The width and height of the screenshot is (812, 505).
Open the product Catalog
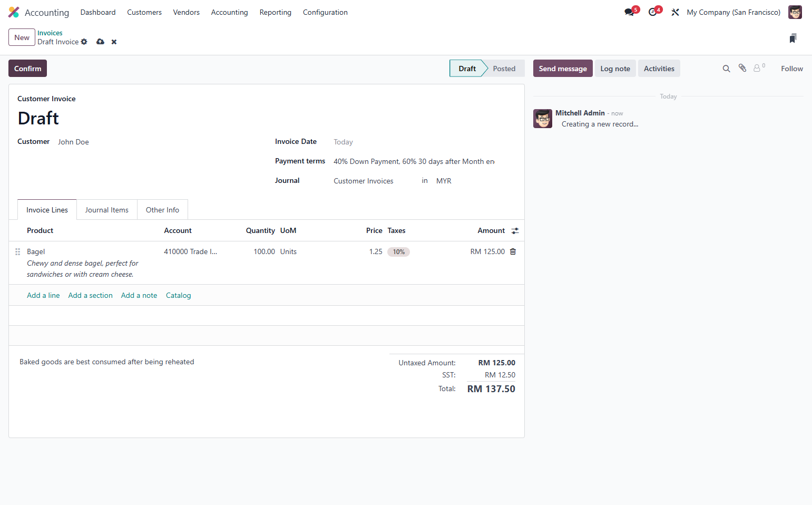(x=178, y=295)
